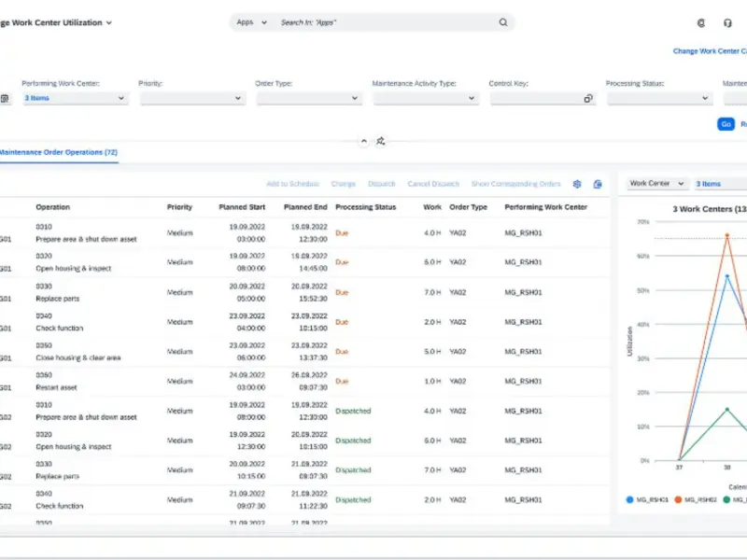Image resolution: width=747 pixels, height=560 pixels.
Task: Click the search magnifier icon
Action: (x=503, y=22)
